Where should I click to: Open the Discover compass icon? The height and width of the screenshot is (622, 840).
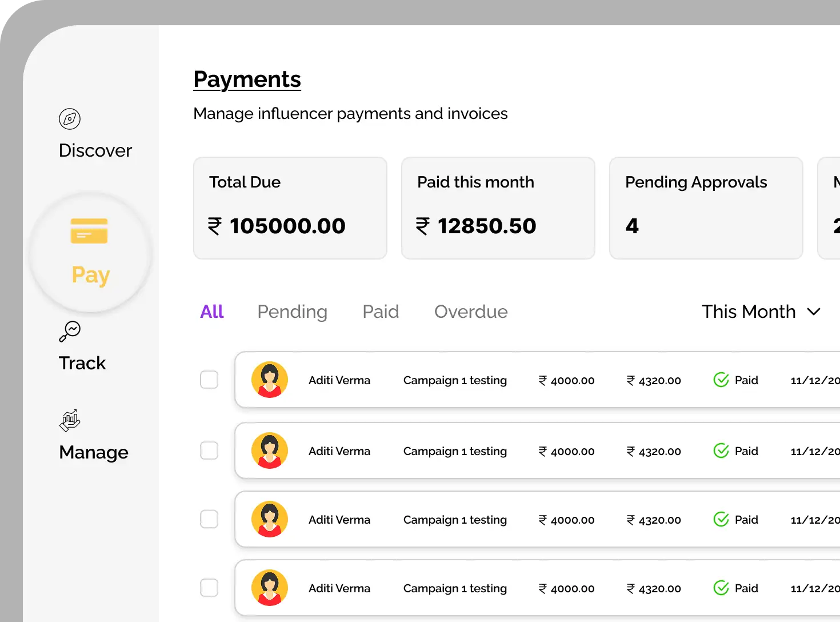(x=70, y=119)
